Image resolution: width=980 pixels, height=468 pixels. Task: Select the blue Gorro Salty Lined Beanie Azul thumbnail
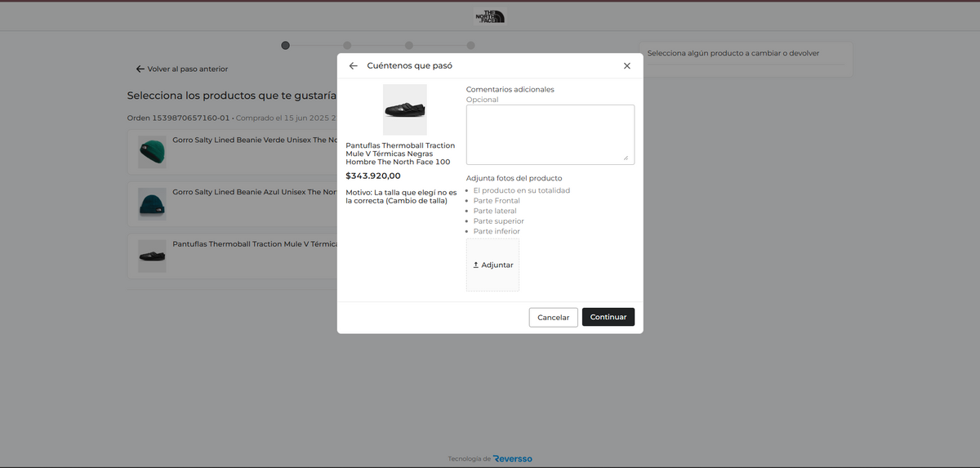(152, 203)
